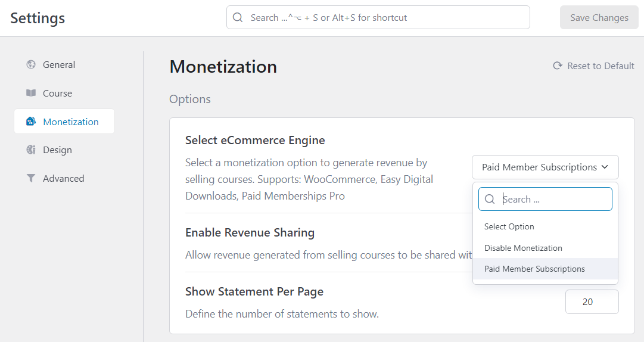Screen dimensions: 644x342
Task: Go to the Advanced settings tab
Action: point(64,178)
